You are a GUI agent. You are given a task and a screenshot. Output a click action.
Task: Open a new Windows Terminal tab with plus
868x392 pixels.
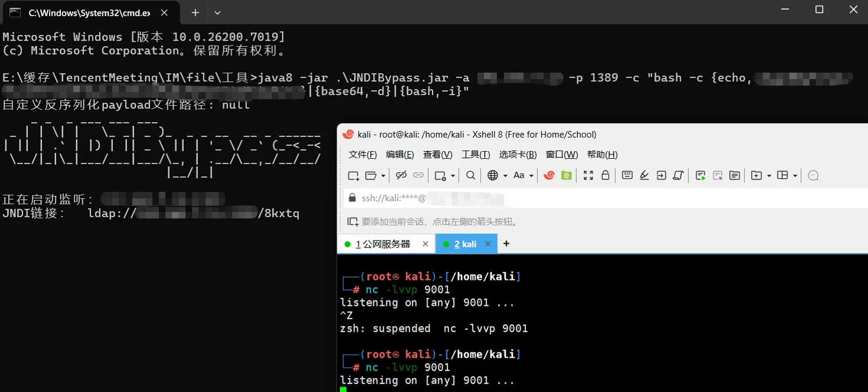(195, 12)
